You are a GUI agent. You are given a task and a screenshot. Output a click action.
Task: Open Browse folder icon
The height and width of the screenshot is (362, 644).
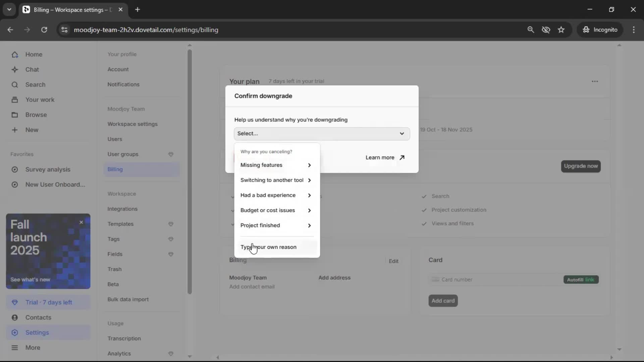tap(15, 115)
